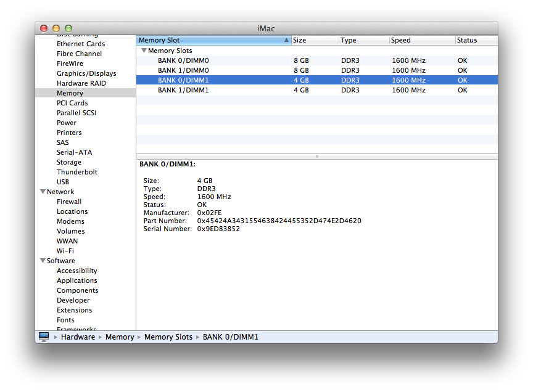Open WWAN in the sidebar
Viewport: 533px width, 392px height.
[x=67, y=241]
